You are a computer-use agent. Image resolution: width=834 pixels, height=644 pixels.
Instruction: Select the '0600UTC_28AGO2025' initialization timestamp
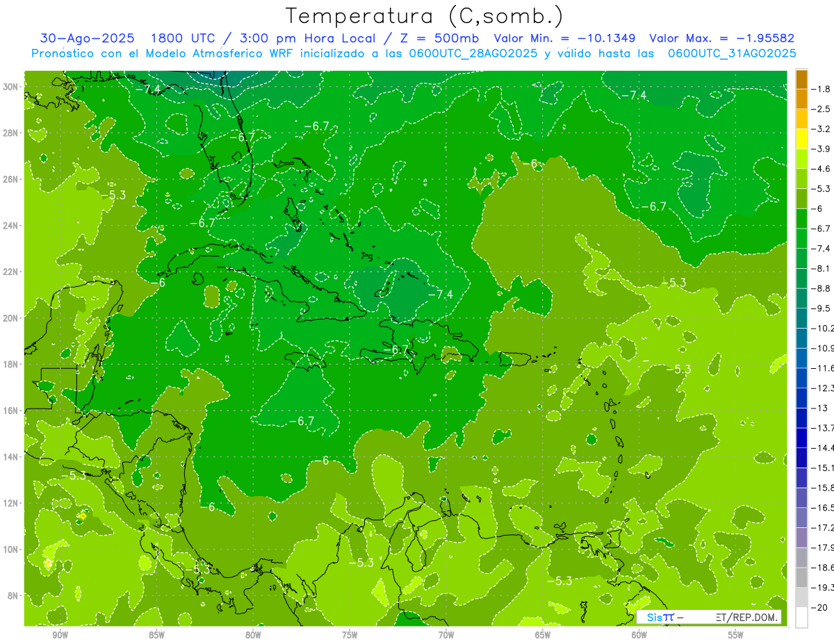pyautogui.click(x=474, y=53)
